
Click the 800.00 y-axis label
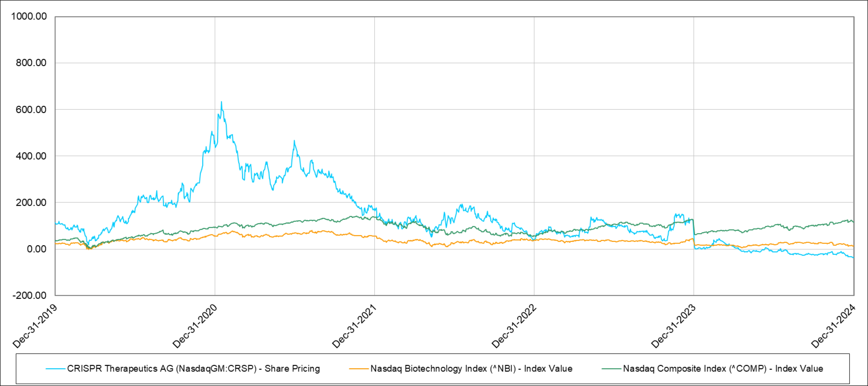coord(31,63)
